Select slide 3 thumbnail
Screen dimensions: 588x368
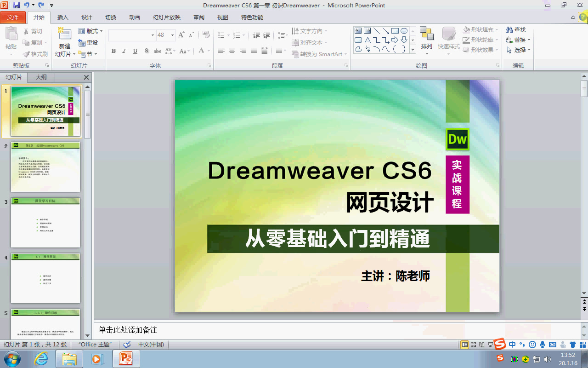[x=45, y=223]
